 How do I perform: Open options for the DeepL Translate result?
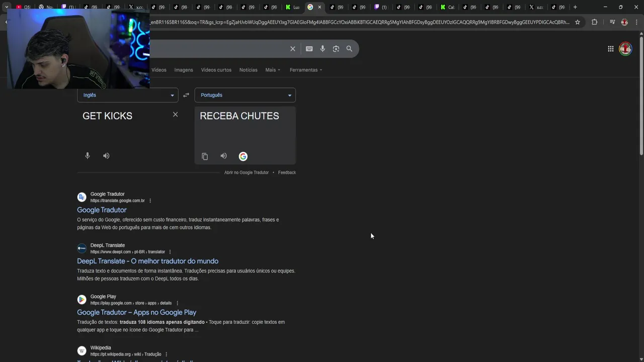170,252
